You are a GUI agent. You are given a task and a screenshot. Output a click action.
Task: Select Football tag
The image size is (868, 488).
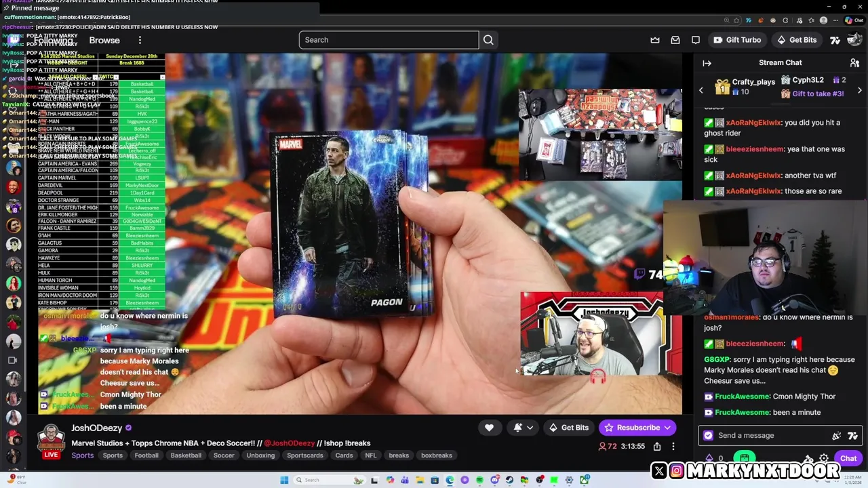(x=146, y=455)
